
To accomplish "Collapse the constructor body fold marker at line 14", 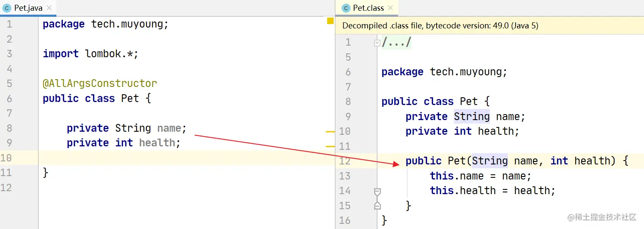I will (377, 191).
